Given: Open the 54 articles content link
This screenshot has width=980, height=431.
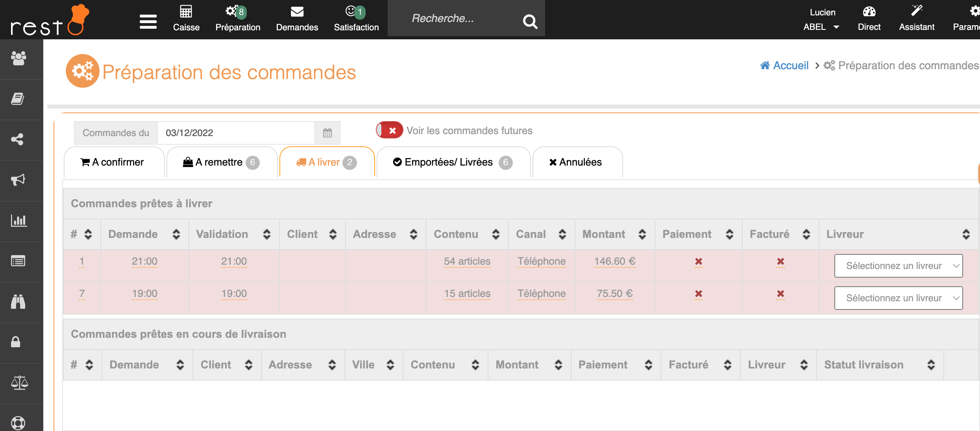Looking at the screenshot, I should pos(467,262).
